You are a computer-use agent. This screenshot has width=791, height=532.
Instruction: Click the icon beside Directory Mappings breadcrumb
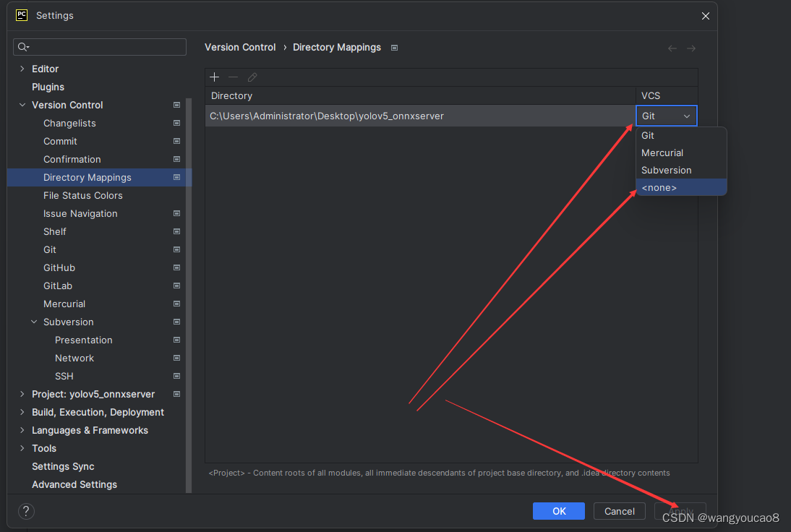394,47
